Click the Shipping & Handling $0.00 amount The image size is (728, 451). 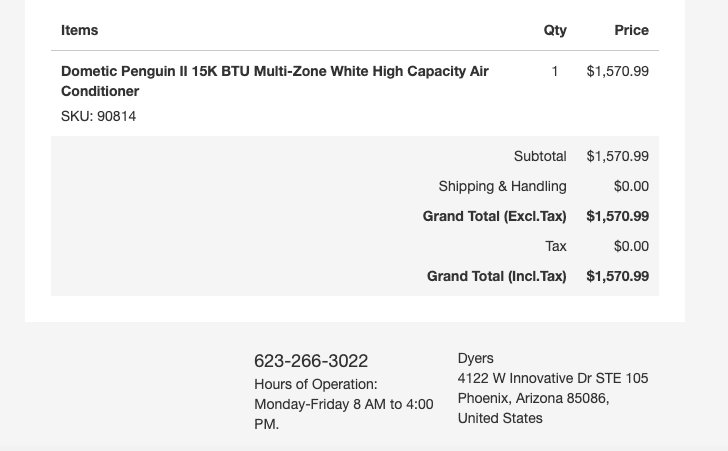coord(631,186)
